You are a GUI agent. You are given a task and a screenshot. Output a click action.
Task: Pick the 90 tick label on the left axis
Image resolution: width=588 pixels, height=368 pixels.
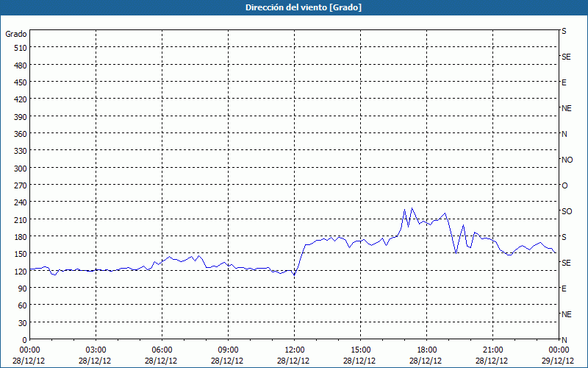tap(23, 289)
